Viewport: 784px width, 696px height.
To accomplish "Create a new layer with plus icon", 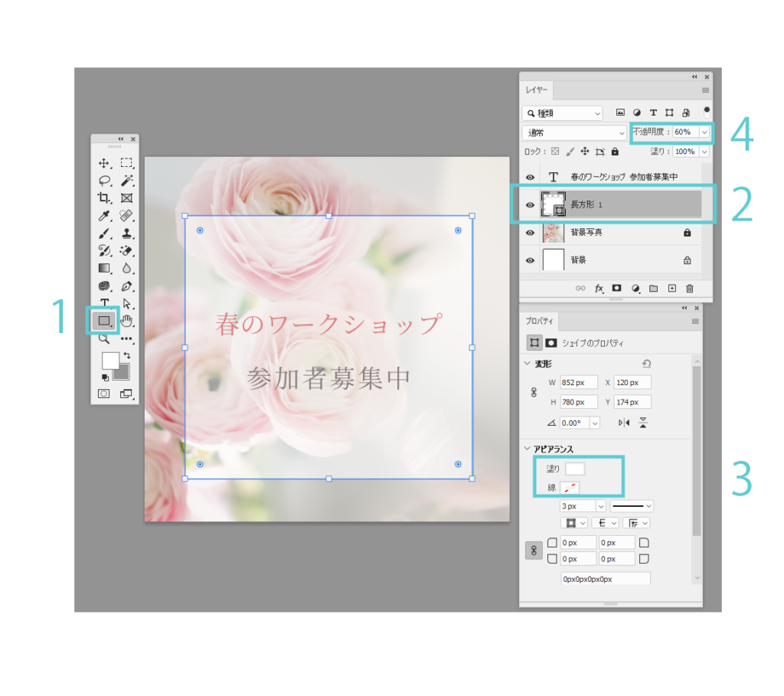I will tap(671, 289).
